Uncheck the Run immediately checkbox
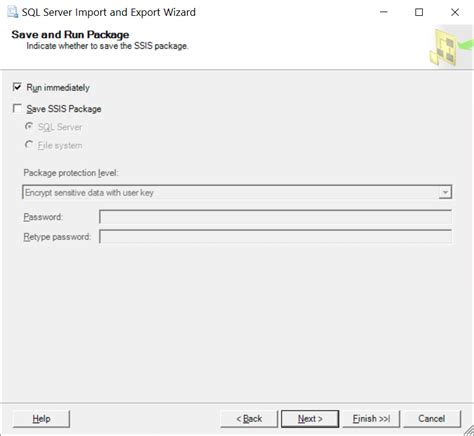This screenshot has height=436, width=474. pos(17,87)
